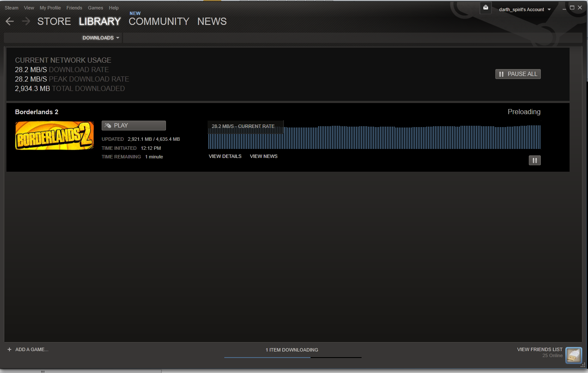Click the resize grip in the window corner
The width and height of the screenshot is (588, 373).
point(583,365)
